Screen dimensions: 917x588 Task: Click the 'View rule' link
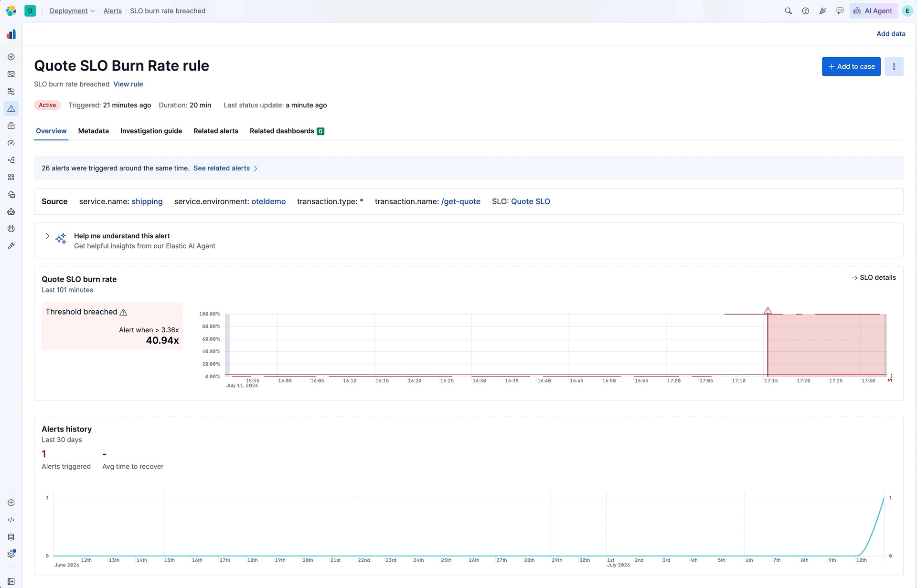(x=128, y=84)
